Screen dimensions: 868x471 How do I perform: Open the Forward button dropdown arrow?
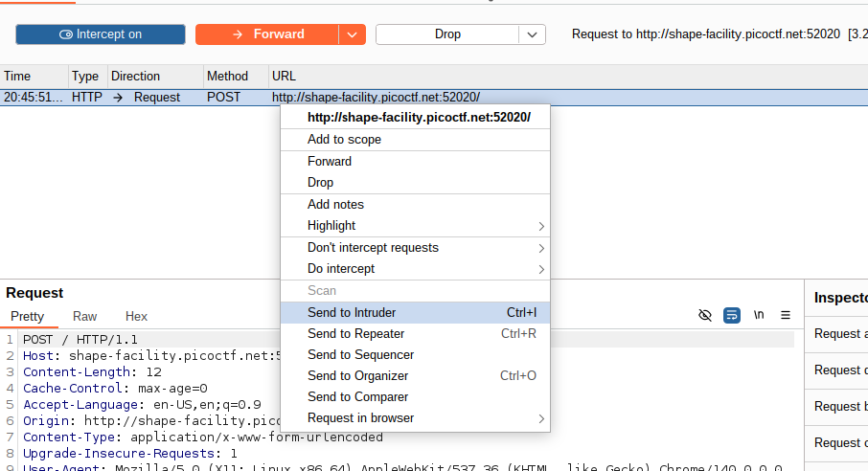tap(352, 34)
